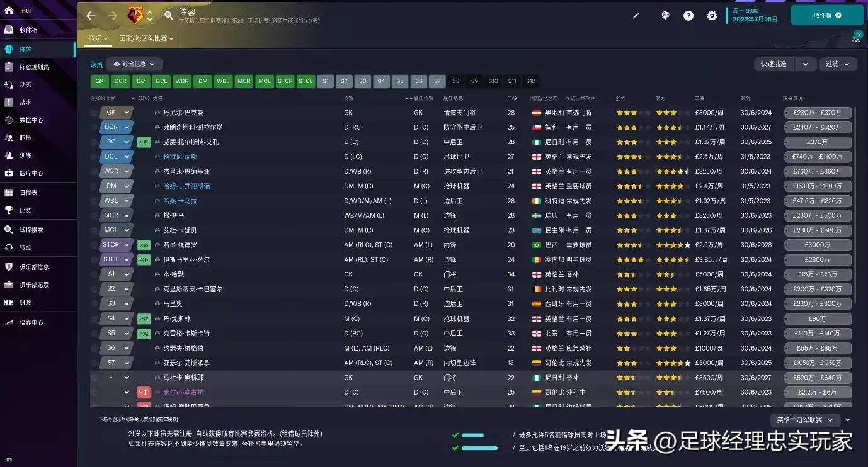Toggle the GK position filter button
Screen dimensions: 868x467
[x=98, y=81]
